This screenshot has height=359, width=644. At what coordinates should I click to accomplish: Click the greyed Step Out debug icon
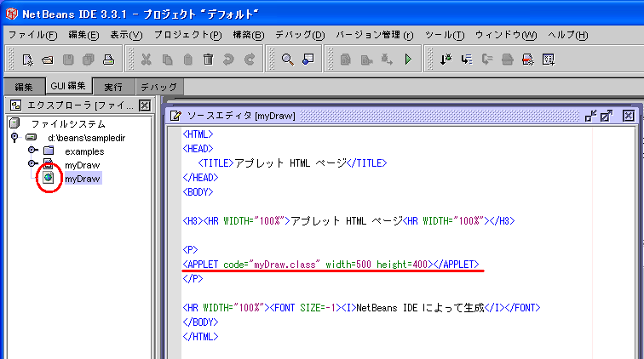coord(486,60)
